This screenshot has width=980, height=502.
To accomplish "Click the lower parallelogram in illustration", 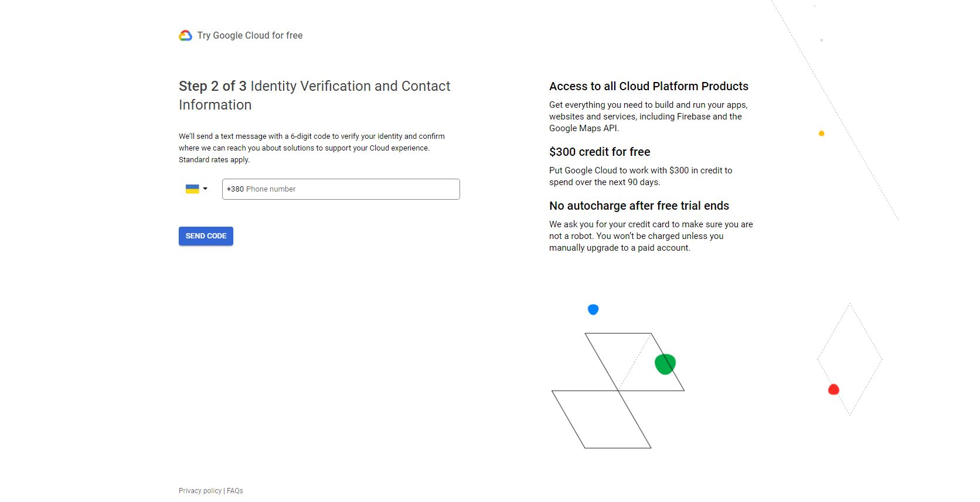I will [601, 419].
